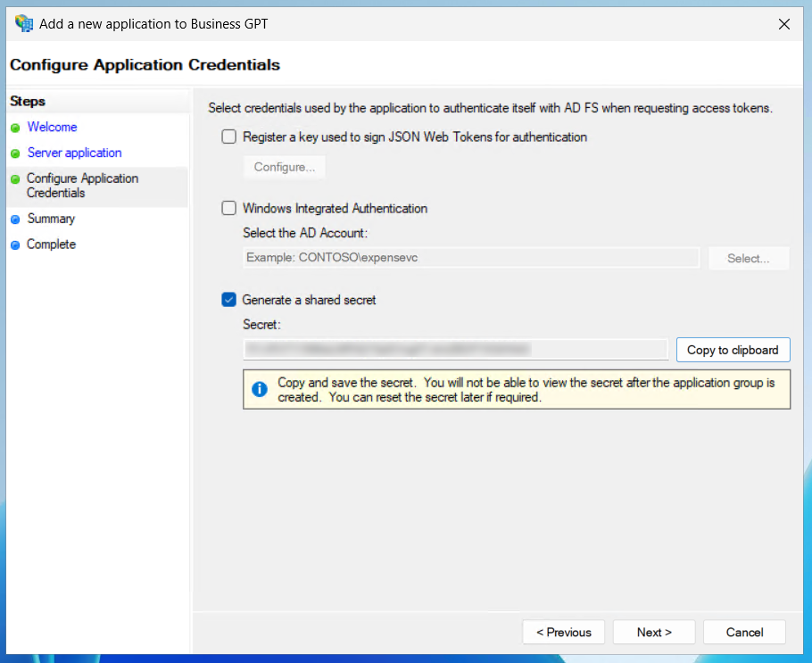Click the 'Steps' heading

(x=28, y=101)
